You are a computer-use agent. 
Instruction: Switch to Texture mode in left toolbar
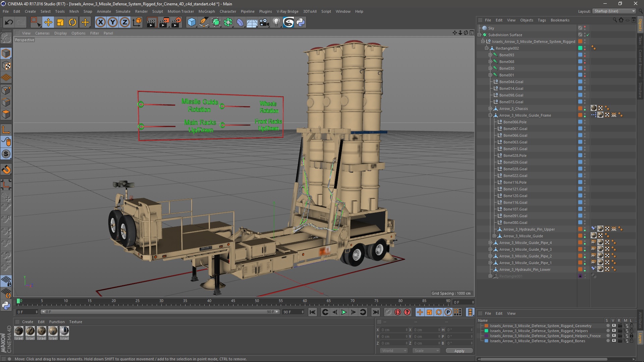click(x=6, y=66)
